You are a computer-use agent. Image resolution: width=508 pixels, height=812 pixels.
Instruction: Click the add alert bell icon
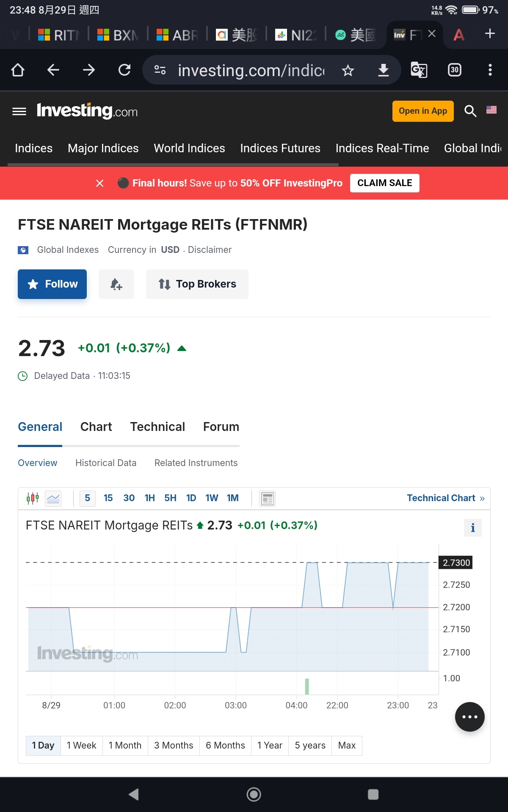[116, 284]
